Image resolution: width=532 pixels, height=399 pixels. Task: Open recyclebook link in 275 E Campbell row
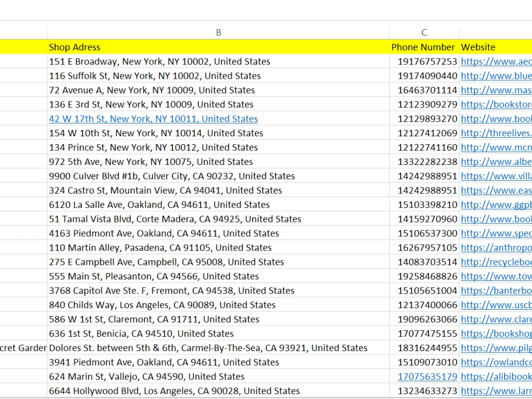[x=496, y=262]
